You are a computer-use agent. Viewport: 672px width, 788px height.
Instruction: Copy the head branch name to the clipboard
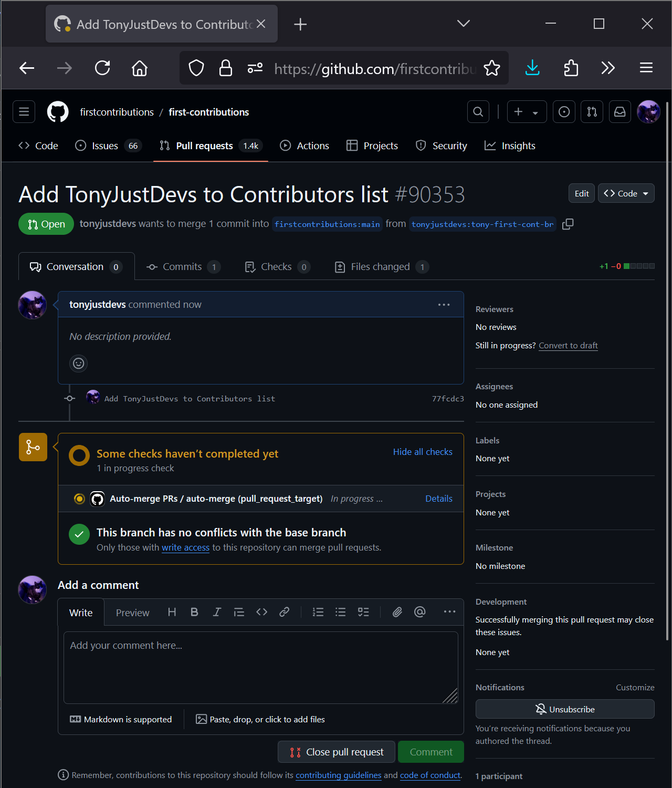(568, 224)
